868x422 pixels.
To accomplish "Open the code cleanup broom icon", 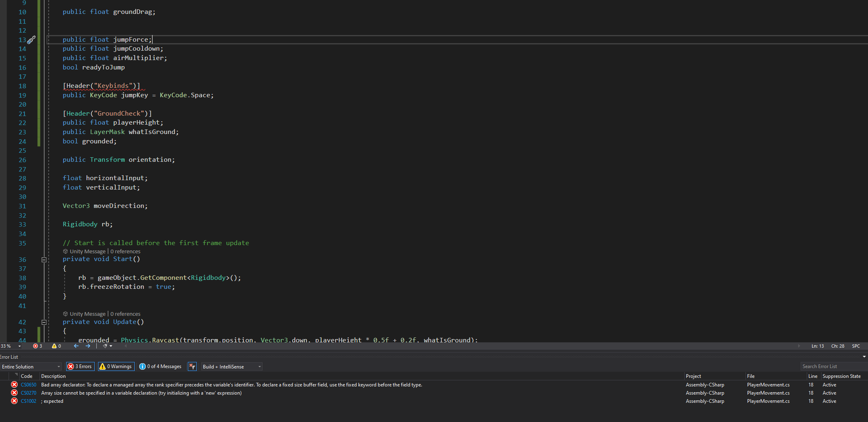I will pyautogui.click(x=105, y=346).
